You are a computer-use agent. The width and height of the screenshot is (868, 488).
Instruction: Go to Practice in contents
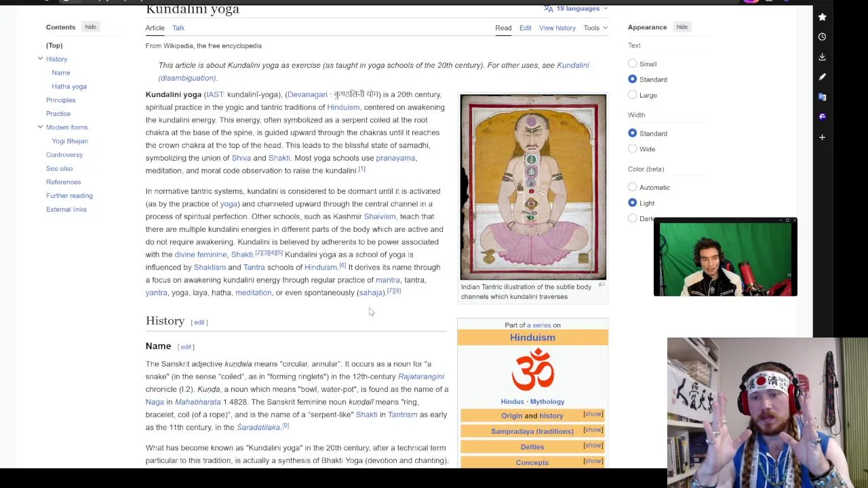pos(58,113)
